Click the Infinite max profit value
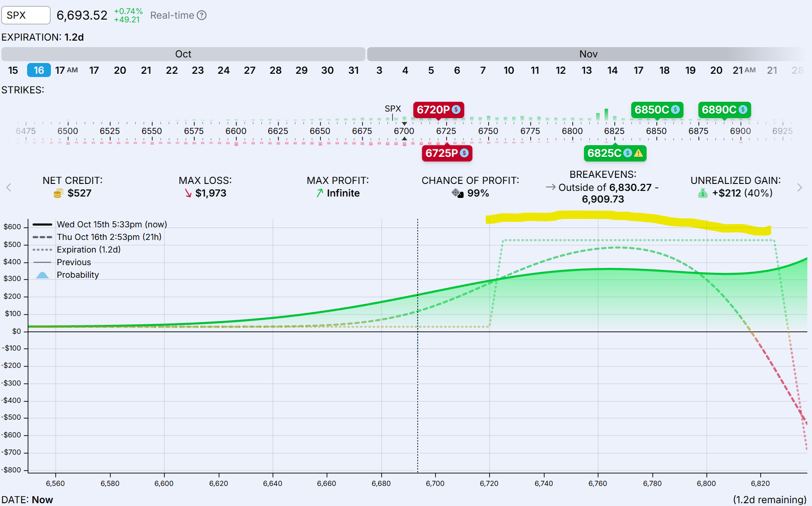This screenshot has width=812, height=506. pos(343,193)
